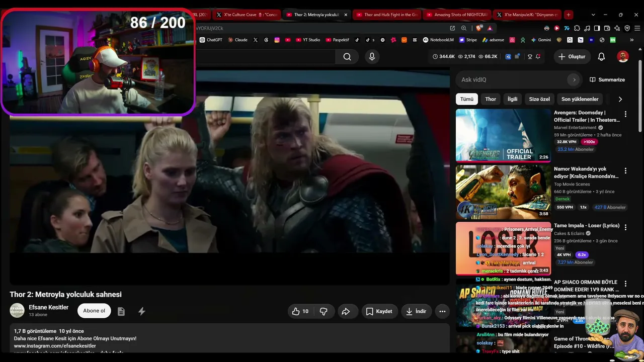Viewport: 644px width, 362px height.
Task: Open options menu for AP SHACO video
Action: click(x=625, y=284)
